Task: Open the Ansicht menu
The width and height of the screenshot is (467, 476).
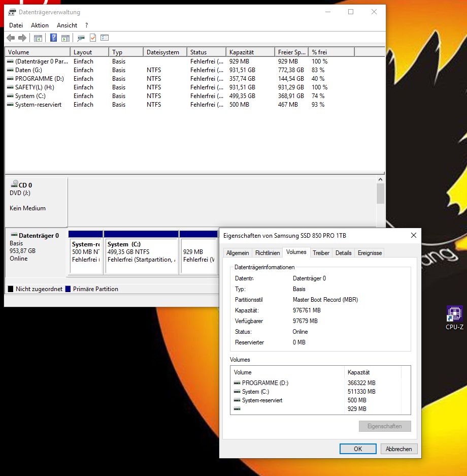Action: coord(67,25)
